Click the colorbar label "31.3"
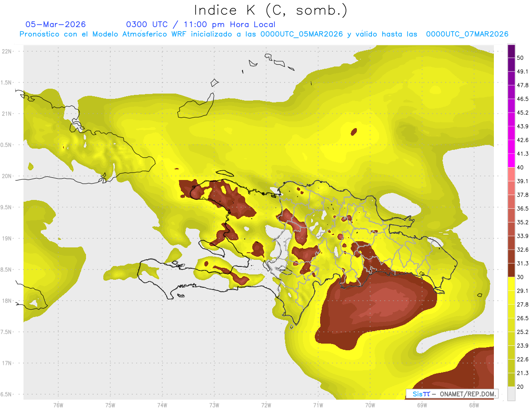The image size is (532, 411). (x=523, y=263)
